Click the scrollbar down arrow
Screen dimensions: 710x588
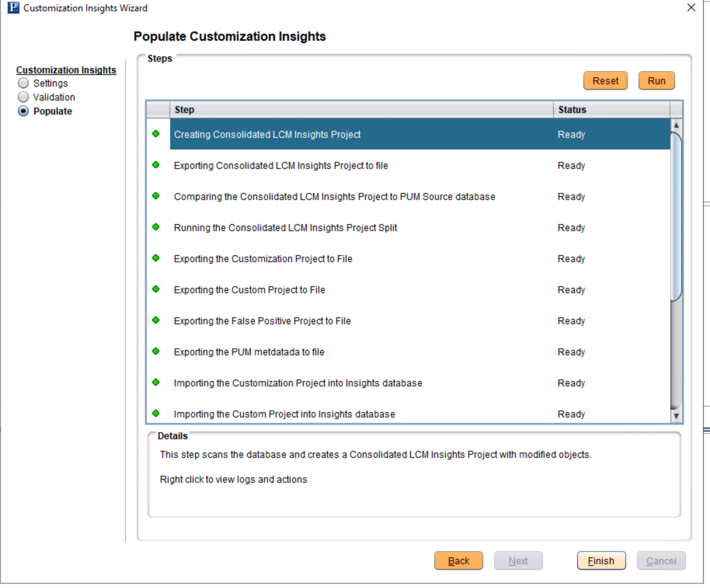pos(676,416)
